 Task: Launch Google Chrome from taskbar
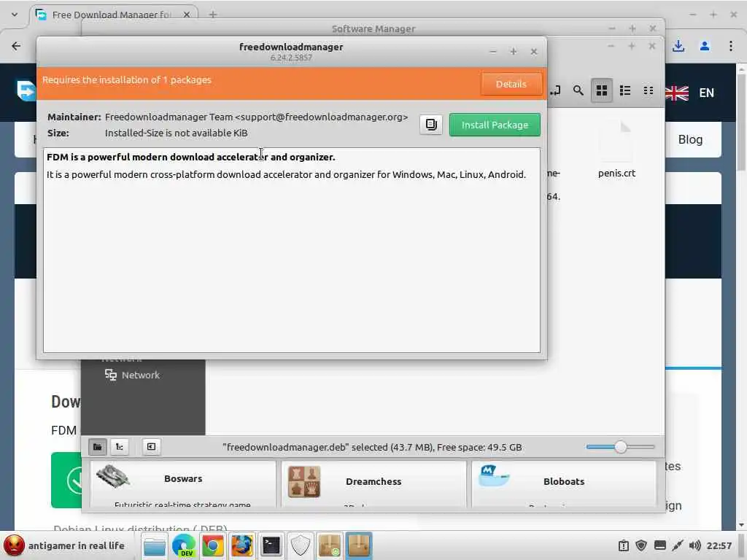pos(212,545)
